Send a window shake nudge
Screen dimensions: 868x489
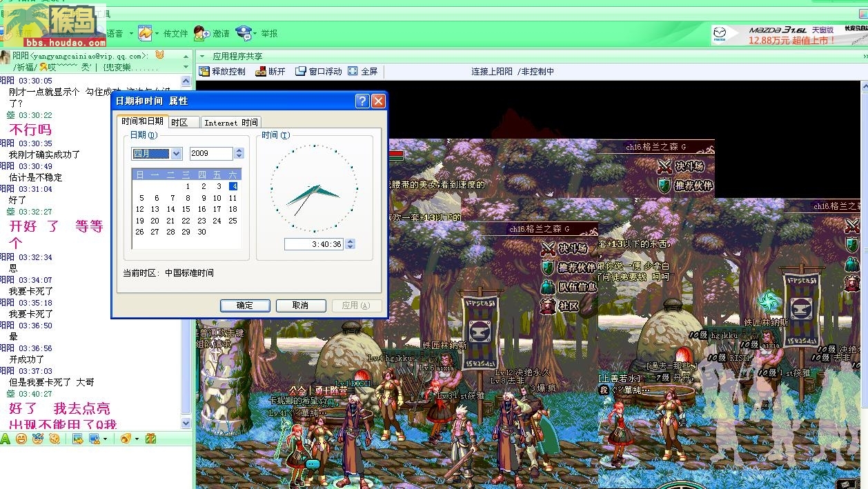pyautogui.click(x=54, y=439)
